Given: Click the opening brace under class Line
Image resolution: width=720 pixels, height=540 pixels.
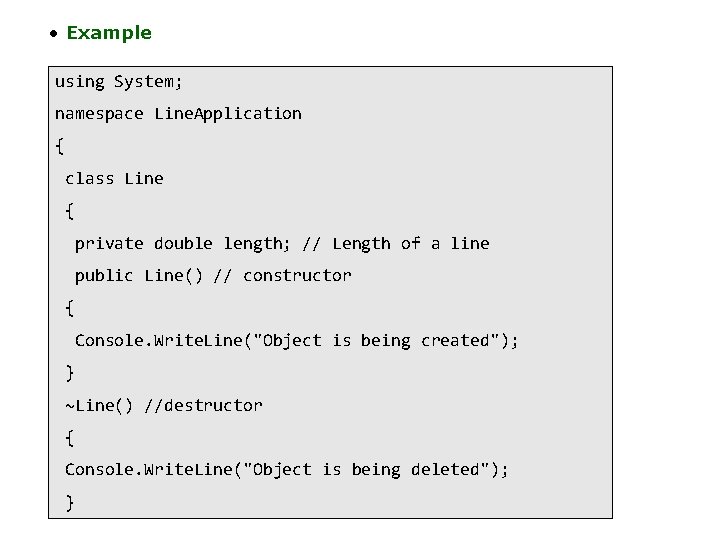Looking at the screenshot, I should click(x=69, y=211).
